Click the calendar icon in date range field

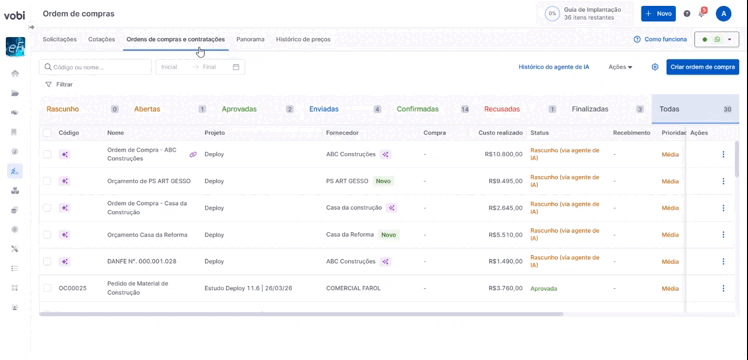point(236,67)
